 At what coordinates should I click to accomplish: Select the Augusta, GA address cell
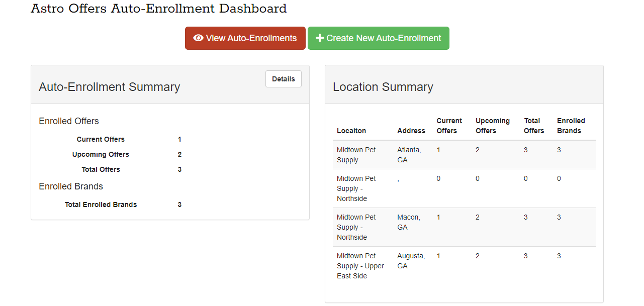[x=411, y=261]
